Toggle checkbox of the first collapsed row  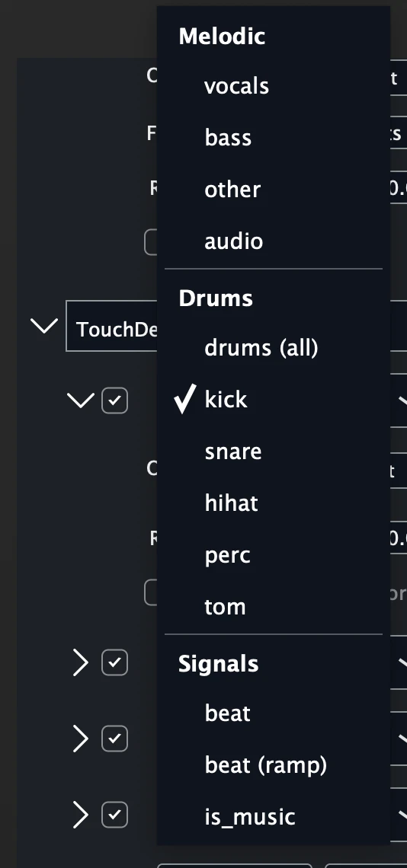115,662
